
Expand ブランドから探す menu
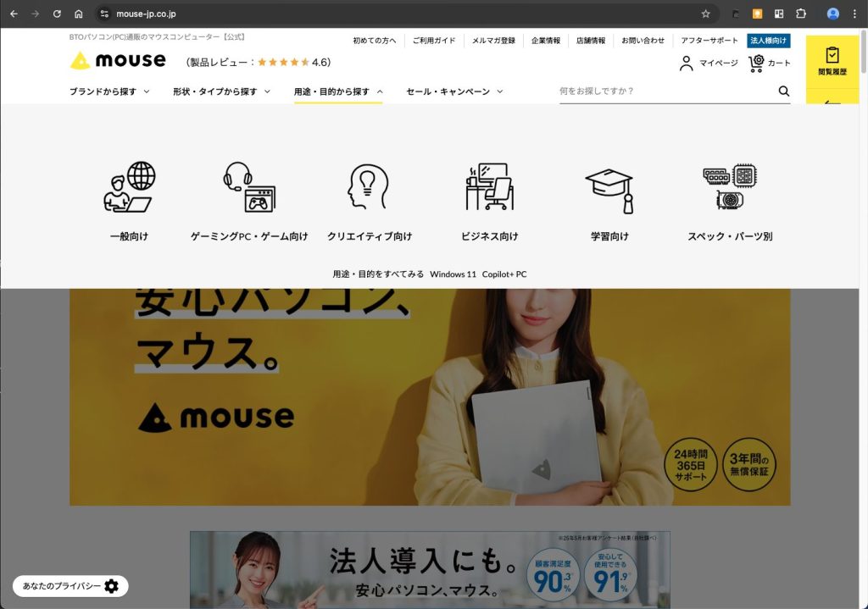tap(109, 91)
